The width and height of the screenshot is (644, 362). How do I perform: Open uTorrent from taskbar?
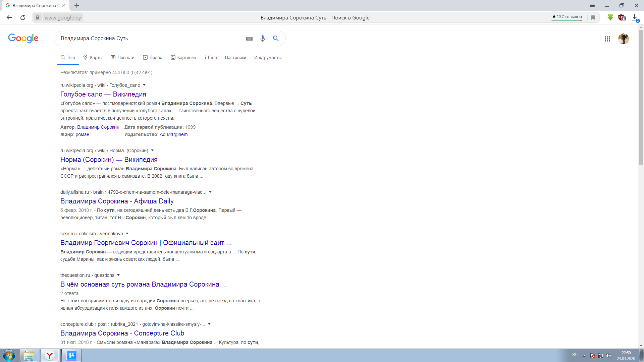pyautogui.click(x=71, y=355)
